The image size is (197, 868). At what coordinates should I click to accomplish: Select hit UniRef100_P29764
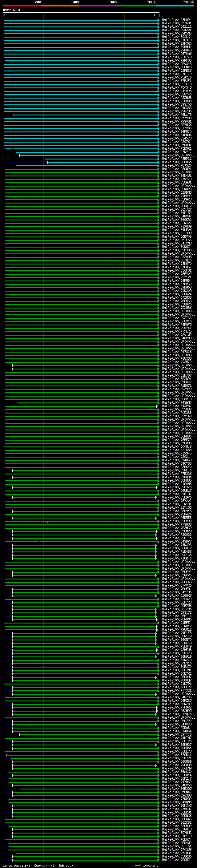(x=176, y=142)
